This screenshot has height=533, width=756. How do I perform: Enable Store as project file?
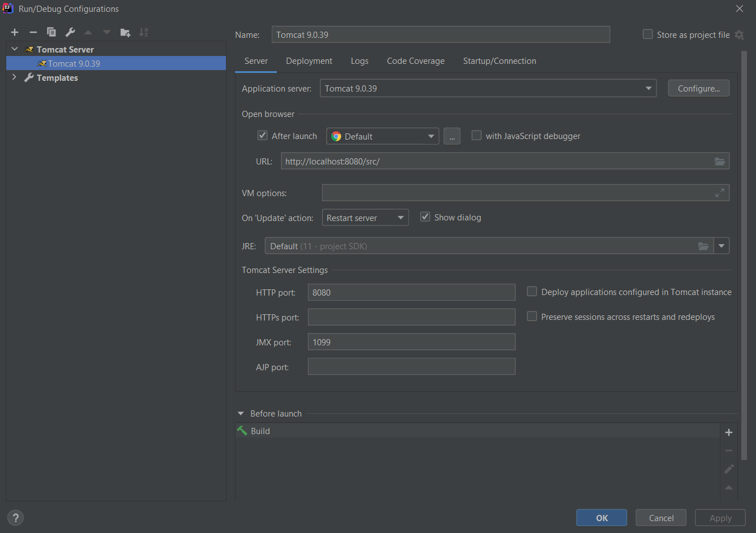[x=648, y=34]
